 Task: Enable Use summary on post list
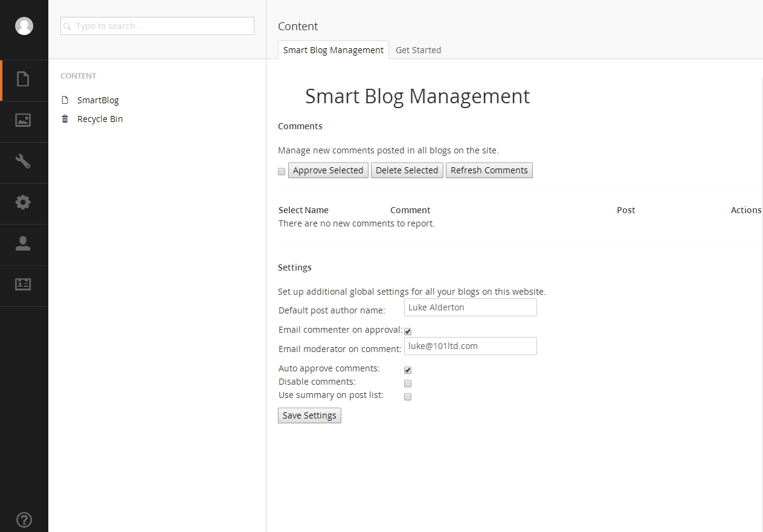coord(408,397)
